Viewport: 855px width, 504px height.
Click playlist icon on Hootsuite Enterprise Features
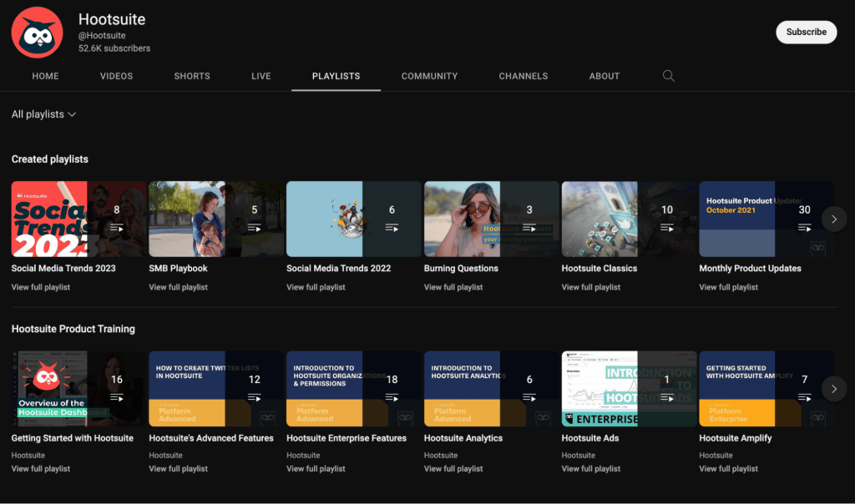click(392, 398)
